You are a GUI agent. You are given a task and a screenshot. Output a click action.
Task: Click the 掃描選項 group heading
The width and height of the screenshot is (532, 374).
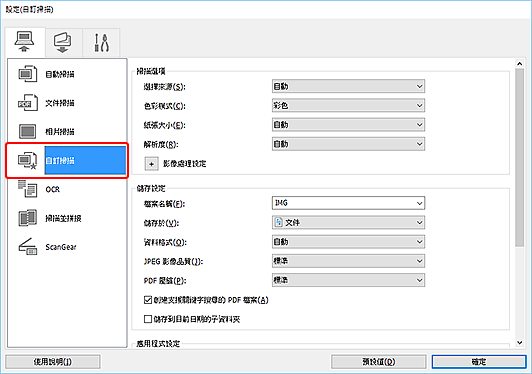(151, 71)
